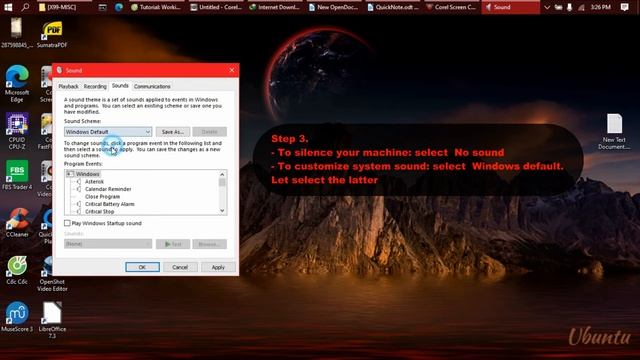Screen dimensions: 640x360
Task: Switch to the Communications tab
Action: pyautogui.click(x=152, y=87)
